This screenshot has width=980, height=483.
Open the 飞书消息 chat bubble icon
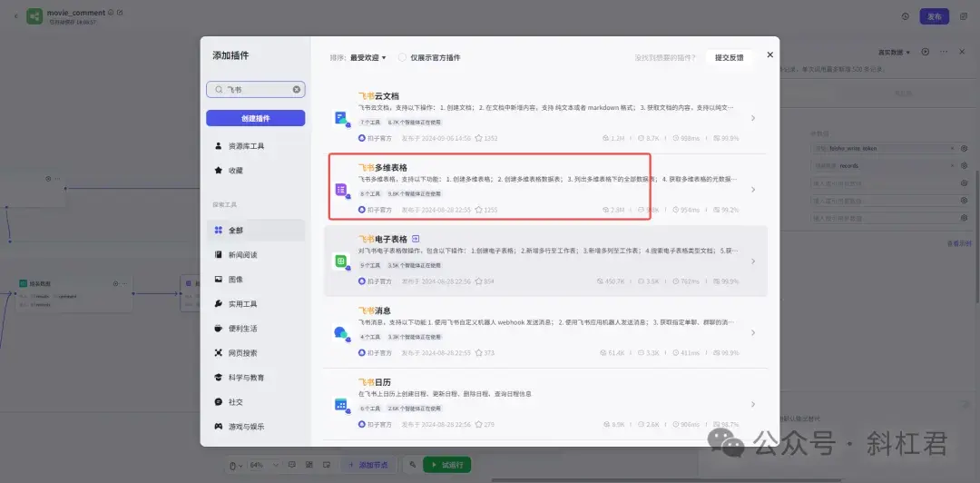(x=341, y=333)
